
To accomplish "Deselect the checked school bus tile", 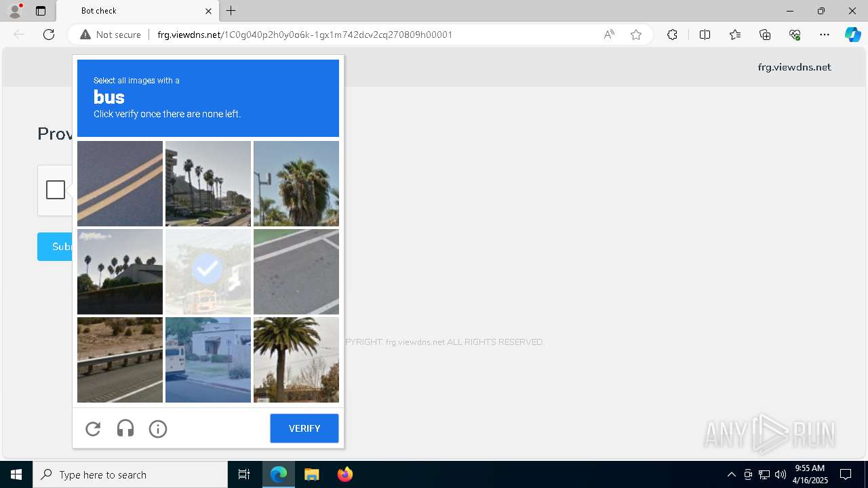I will (208, 272).
